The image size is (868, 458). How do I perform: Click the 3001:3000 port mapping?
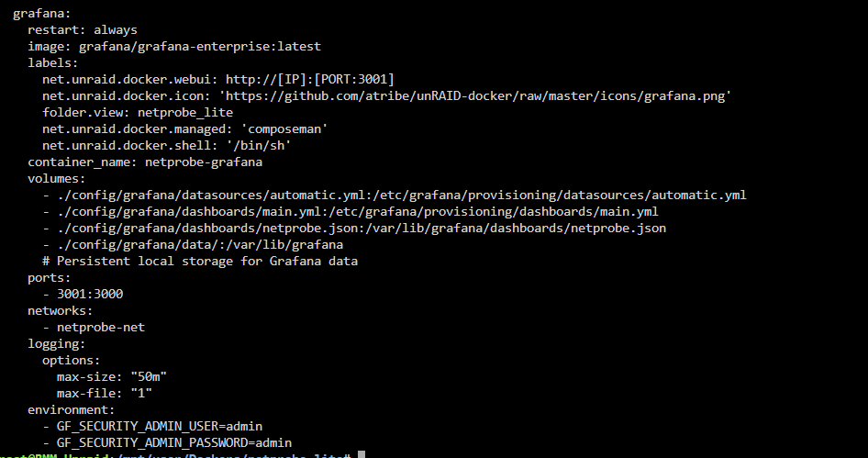point(90,294)
